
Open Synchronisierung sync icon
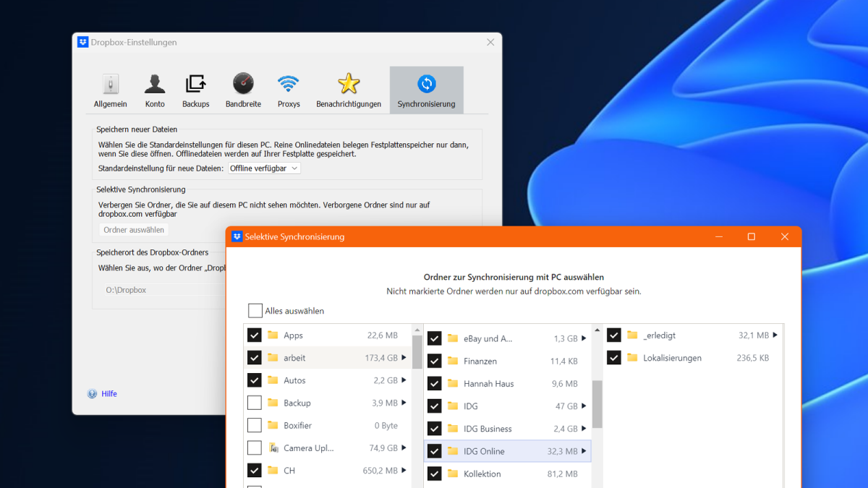click(427, 84)
